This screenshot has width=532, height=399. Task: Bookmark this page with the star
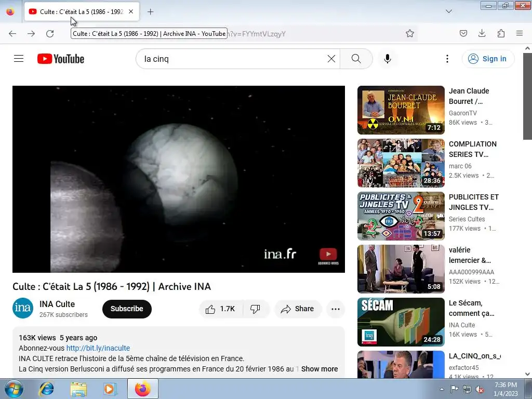coord(410,33)
